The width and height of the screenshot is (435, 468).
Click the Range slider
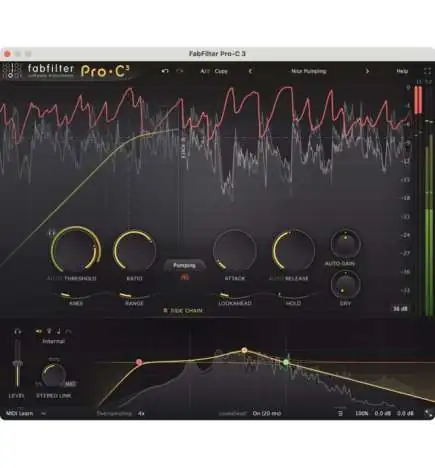pos(134,296)
